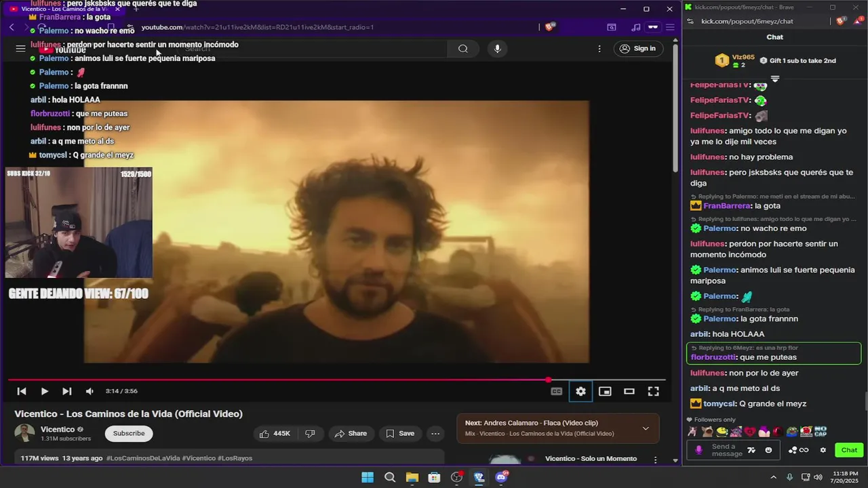Open the Kick chat settings gear
Viewport: 868px width, 488px height.
[x=823, y=450]
